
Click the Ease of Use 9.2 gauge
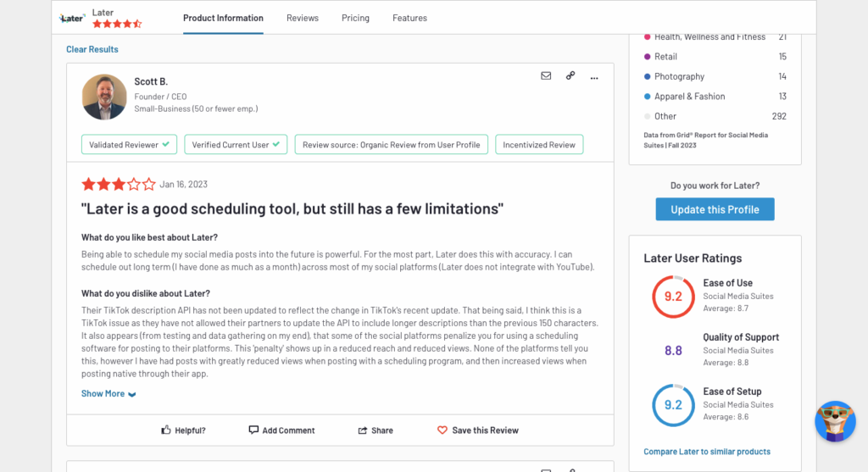tap(673, 297)
